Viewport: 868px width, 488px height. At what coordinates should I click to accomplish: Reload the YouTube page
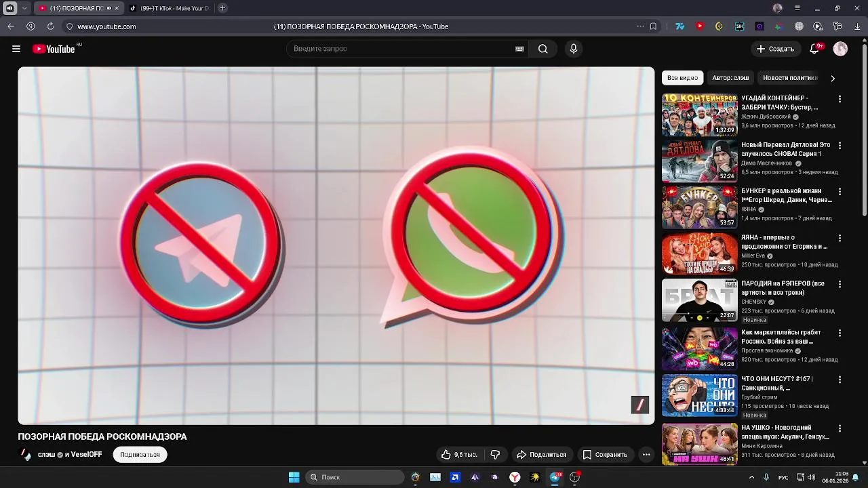click(x=50, y=26)
